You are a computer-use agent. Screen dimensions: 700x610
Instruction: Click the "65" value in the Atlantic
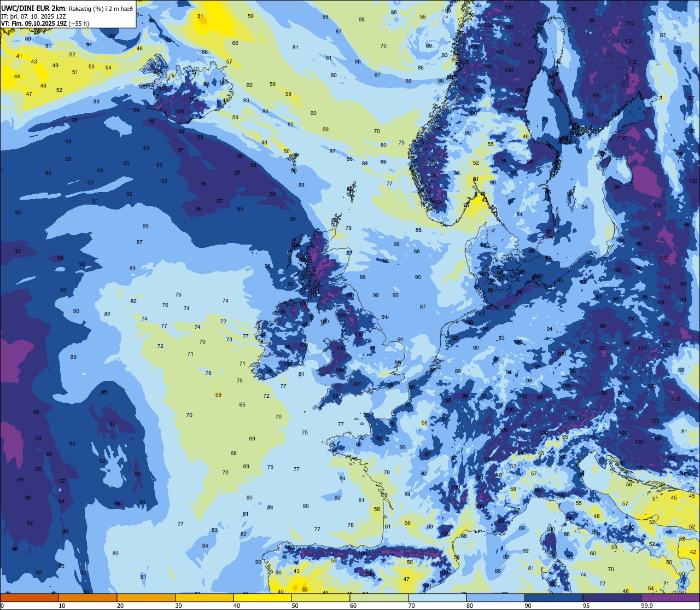pos(242,405)
